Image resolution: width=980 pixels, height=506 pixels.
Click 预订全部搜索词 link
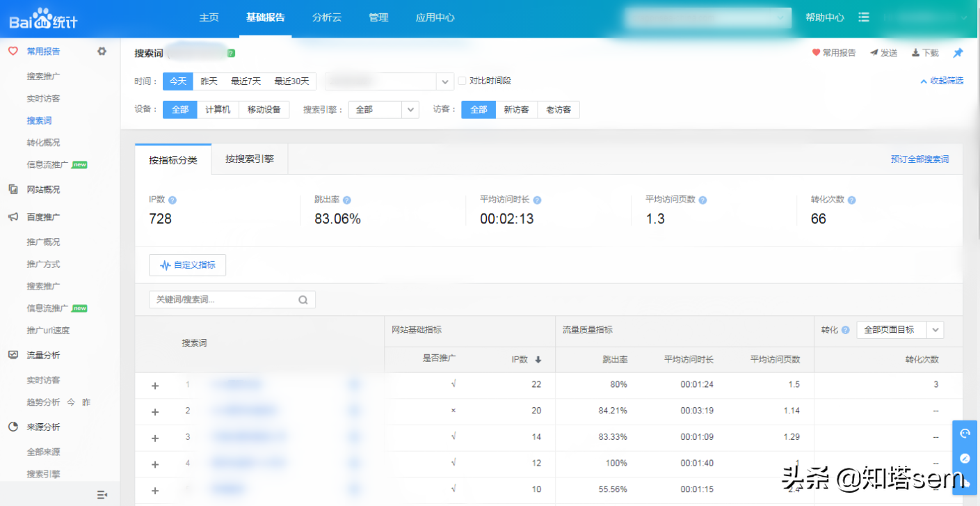coord(919,159)
